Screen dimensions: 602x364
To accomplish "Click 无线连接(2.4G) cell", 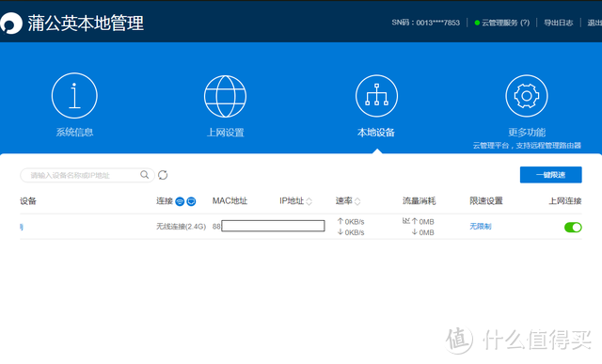I will (181, 227).
